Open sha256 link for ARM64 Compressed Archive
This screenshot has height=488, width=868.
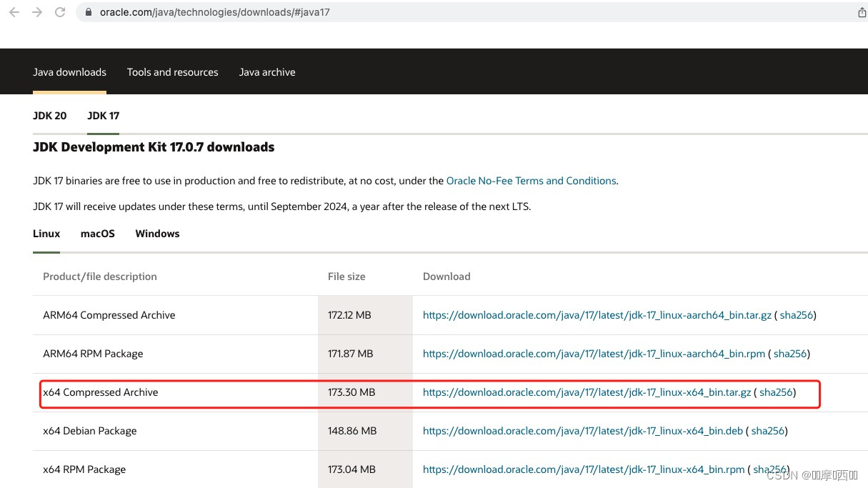[796, 315]
